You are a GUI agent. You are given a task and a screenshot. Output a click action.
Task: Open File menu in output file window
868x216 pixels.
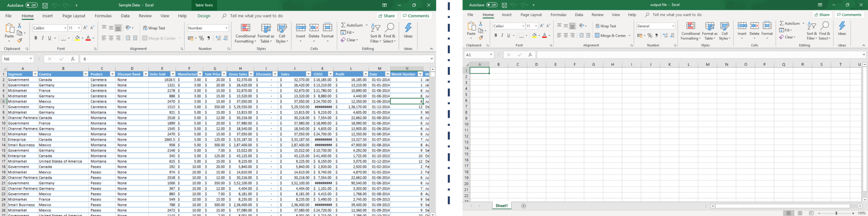pyautogui.click(x=470, y=15)
